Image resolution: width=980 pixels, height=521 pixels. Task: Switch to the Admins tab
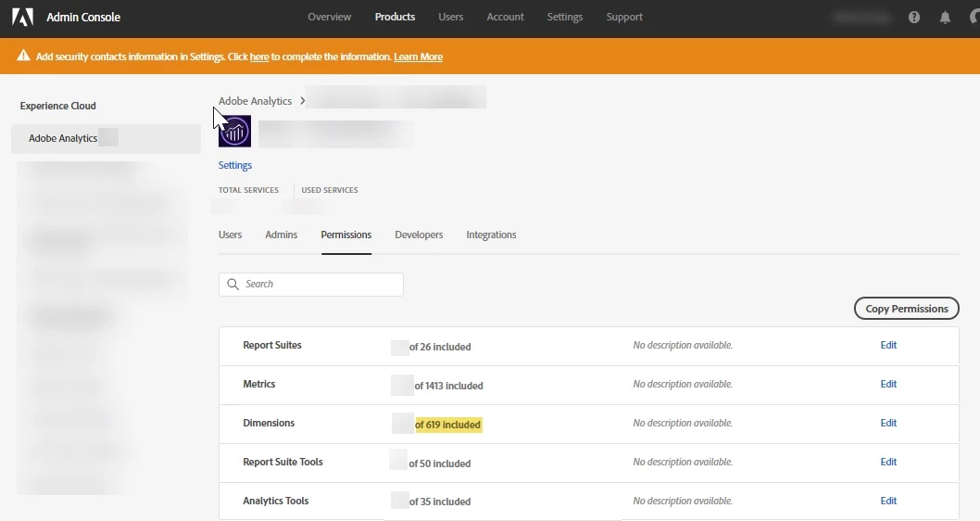coord(282,235)
